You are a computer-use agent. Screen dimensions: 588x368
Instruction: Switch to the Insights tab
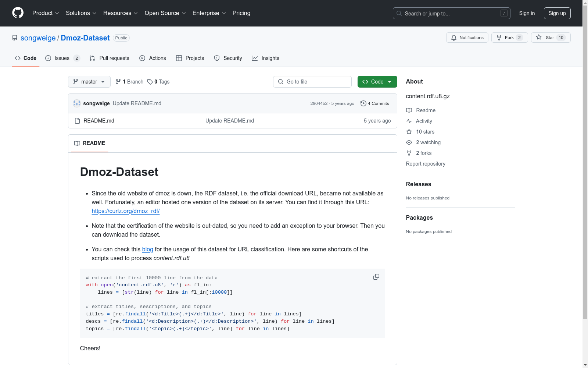266,58
